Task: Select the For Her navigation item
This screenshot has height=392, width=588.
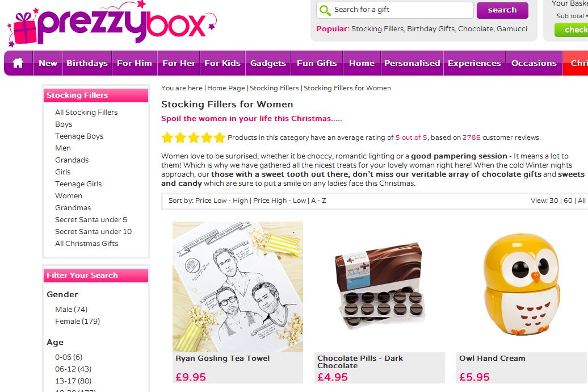Action: (179, 63)
